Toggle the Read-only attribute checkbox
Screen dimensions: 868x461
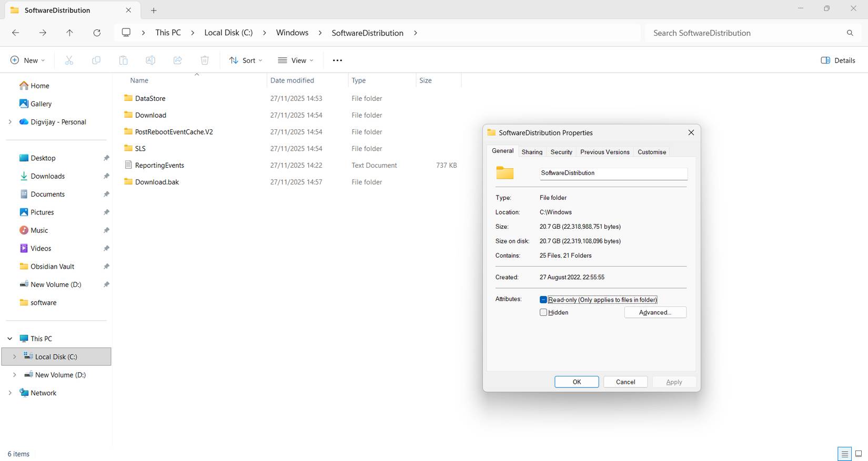point(543,300)
